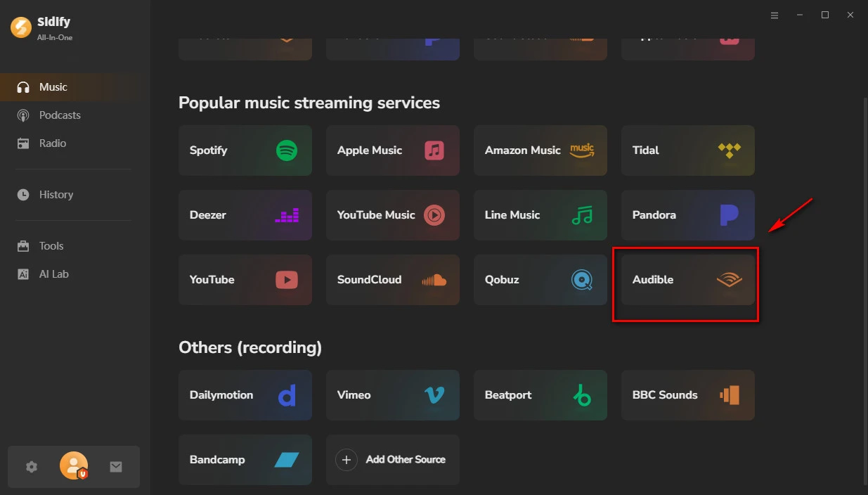The image size is (868, 495).
Task: Click the Pandora label
Action: point(654,215)
